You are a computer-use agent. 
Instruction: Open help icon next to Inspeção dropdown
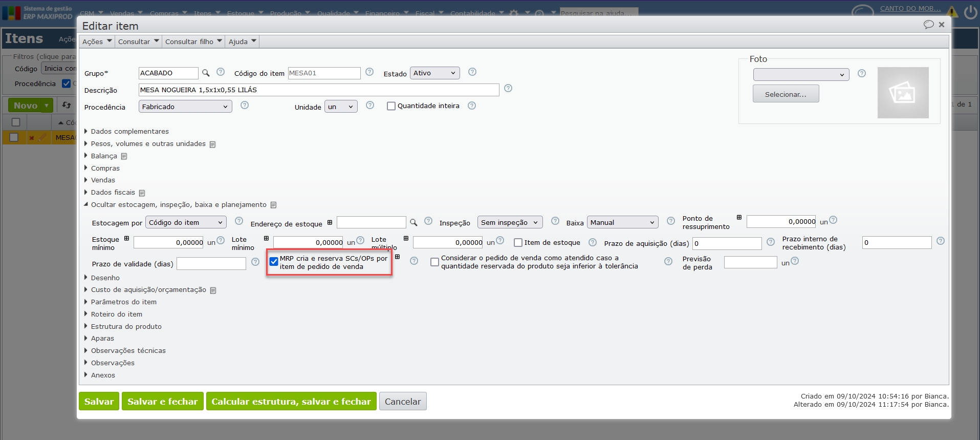pos(555,221)
